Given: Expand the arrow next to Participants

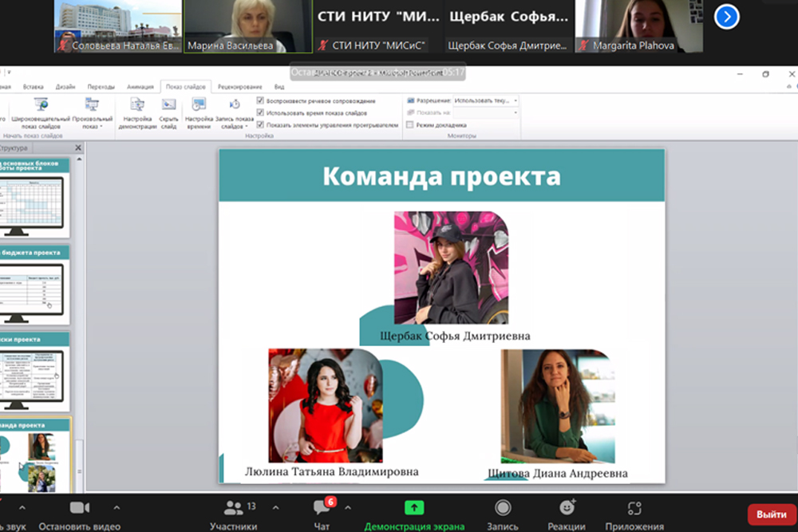Looking at the screenshot, I should [x=276, y=507].
